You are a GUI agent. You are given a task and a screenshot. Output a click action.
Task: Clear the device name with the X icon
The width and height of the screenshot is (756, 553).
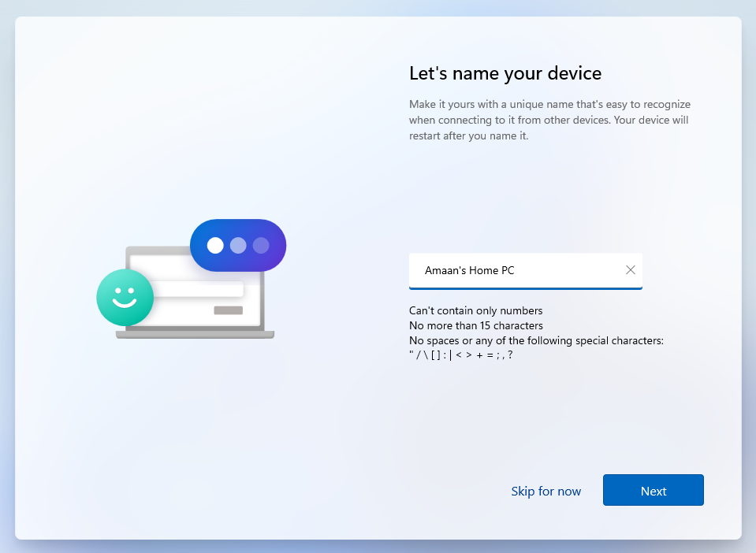click(x=630, y=269)
